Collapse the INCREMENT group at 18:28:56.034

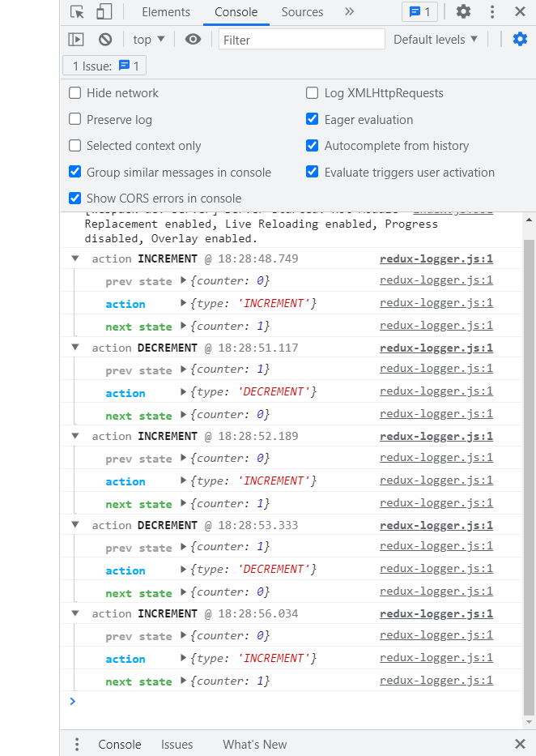coord(75,613)
